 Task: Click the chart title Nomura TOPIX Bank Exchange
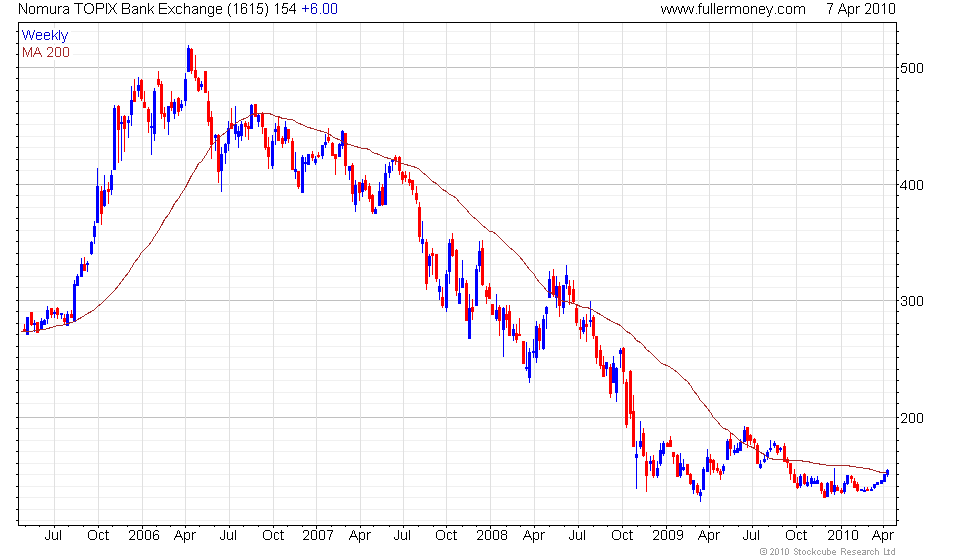click(x=121, y=9)
